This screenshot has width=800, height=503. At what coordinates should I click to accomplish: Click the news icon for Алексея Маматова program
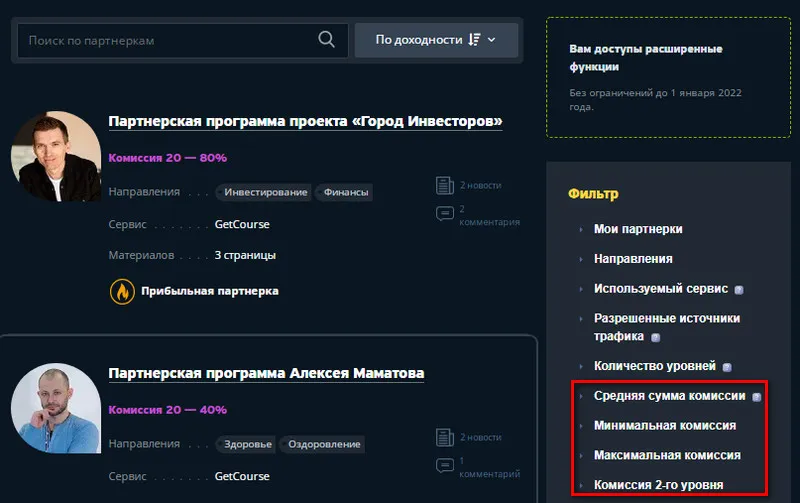[445, 437]
